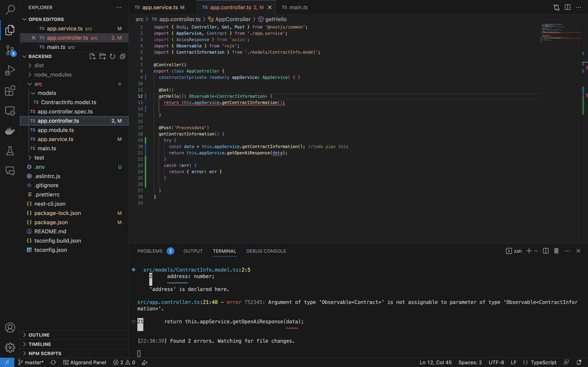
Task: Open the Search view in activity bar
Action: tap(10, 10)
